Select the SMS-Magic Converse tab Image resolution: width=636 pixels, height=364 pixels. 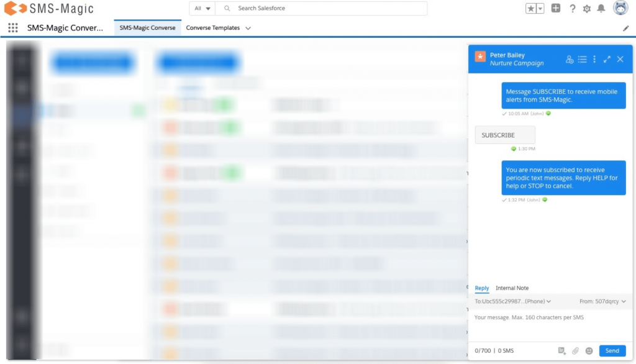click(x=147, y=27)
